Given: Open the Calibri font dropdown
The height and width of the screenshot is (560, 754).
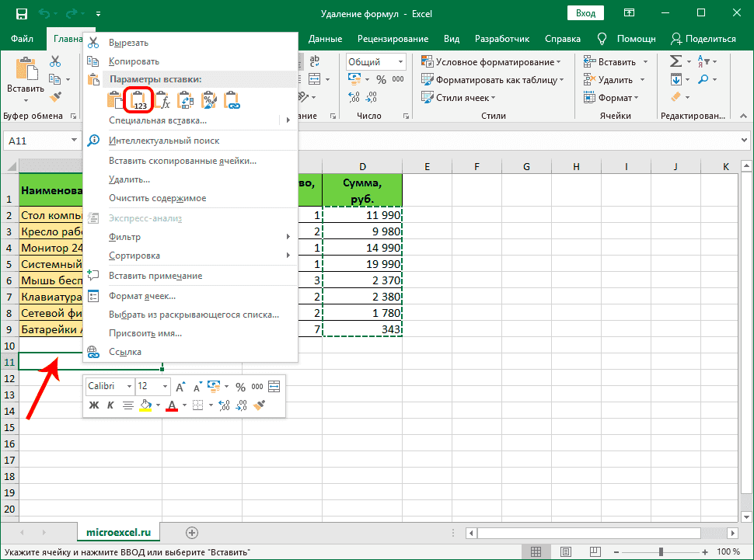Looking at the screenshot, I should [x=129, y=386].
